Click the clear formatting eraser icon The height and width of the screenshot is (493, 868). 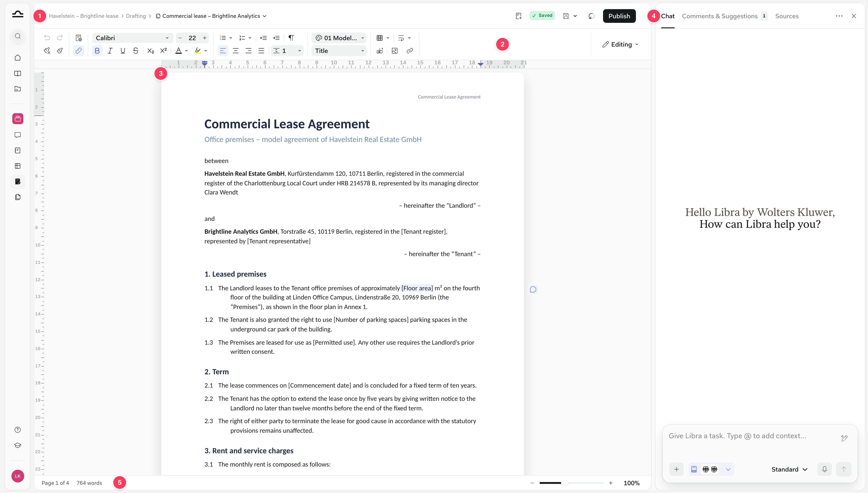tap(47, 51)
